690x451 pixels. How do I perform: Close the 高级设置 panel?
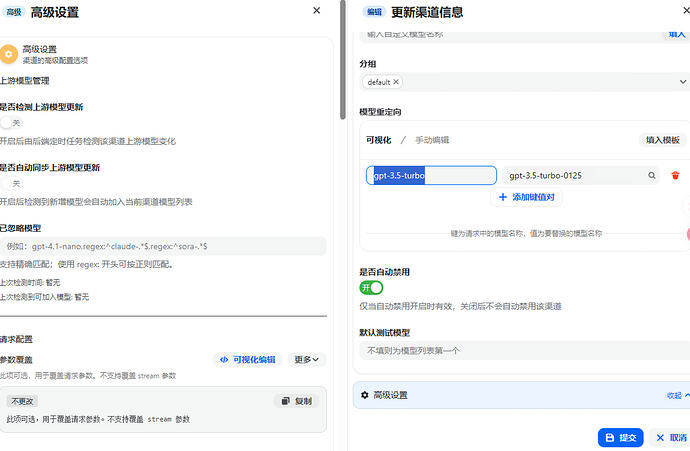tap(316, 10)
